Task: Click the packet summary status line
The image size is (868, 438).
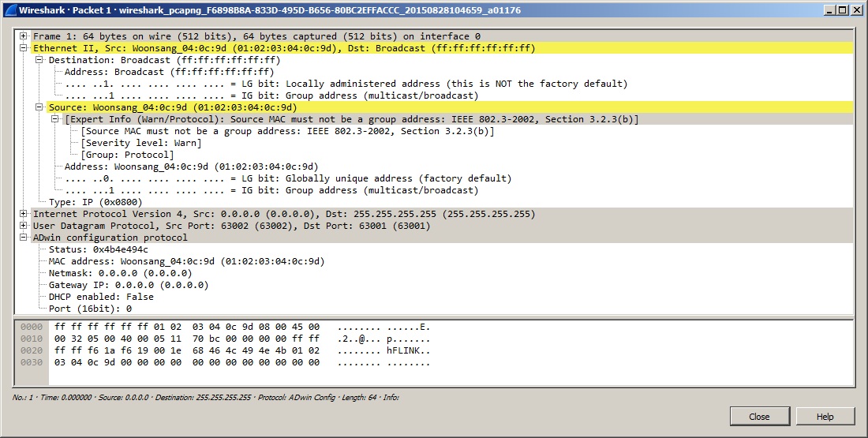Action: tap(205, 398)
